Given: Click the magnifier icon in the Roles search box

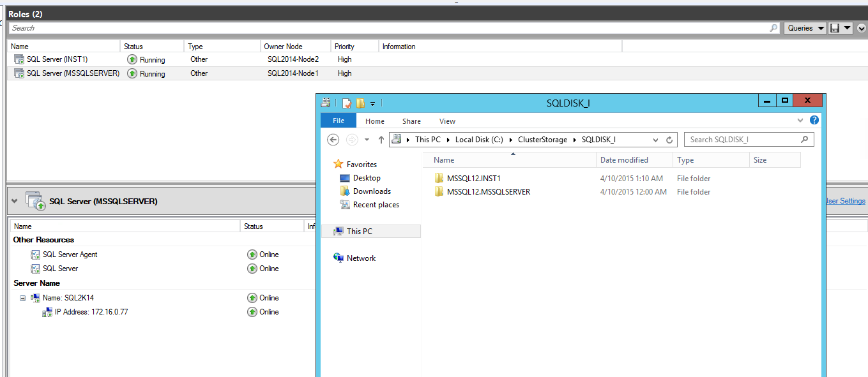Looking at the screenshot, I should coord(774,28).
